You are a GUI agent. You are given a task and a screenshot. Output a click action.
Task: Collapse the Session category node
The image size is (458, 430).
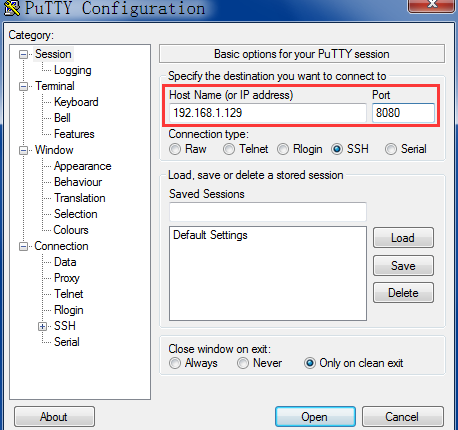point(23,54)
